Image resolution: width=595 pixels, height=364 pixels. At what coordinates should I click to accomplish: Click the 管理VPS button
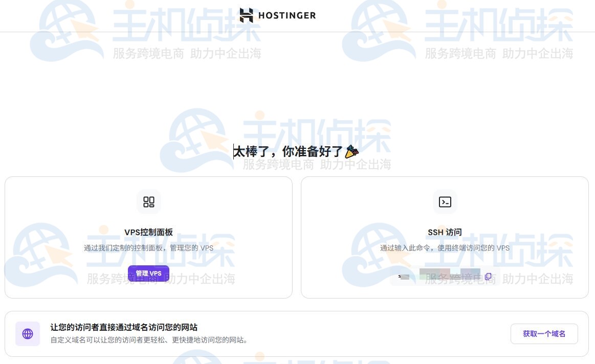tap(148, 273)
